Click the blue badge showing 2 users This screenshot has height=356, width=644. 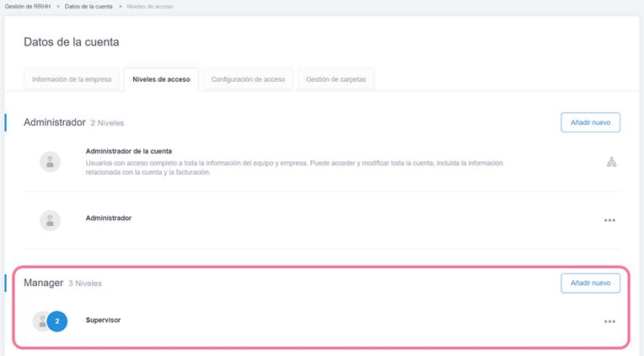click(x=57, y=321)
